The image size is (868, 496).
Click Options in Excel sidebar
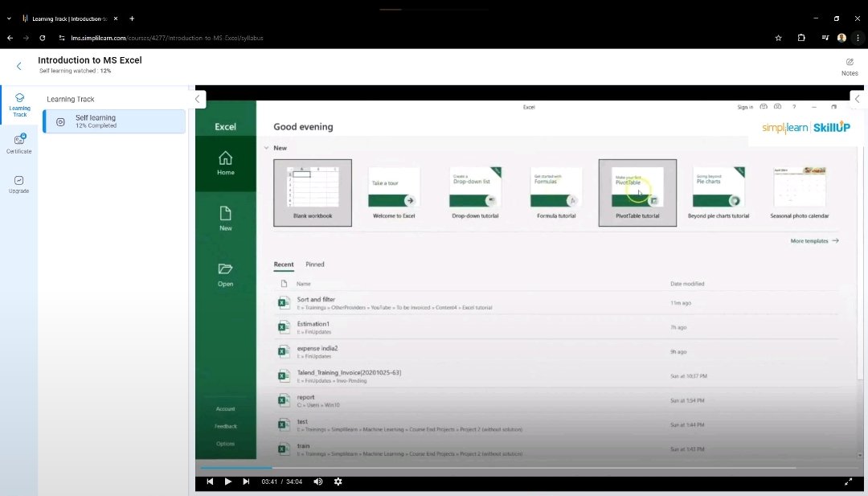225,444
